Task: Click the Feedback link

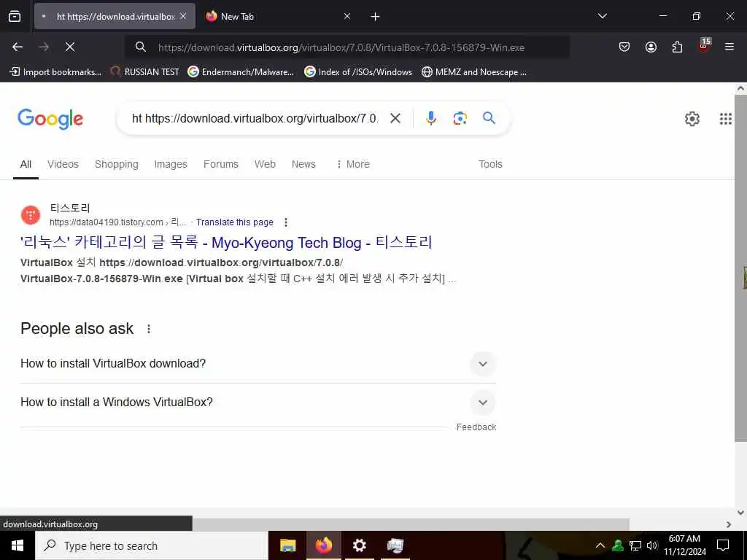Action: (476, 427)
